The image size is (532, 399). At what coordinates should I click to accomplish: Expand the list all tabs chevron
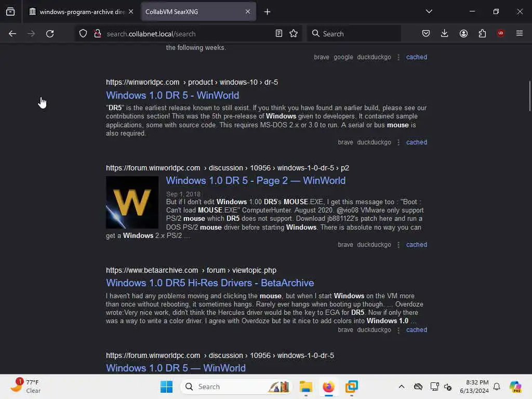429,11
